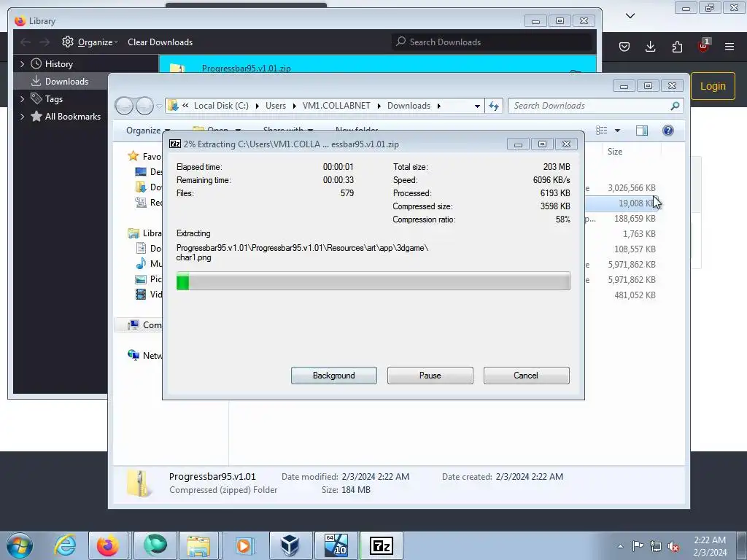Open uBlock extension icon with badge
The width and height of the screenshot is (747, 560).
pyautogui.click(x=704, y=46)
